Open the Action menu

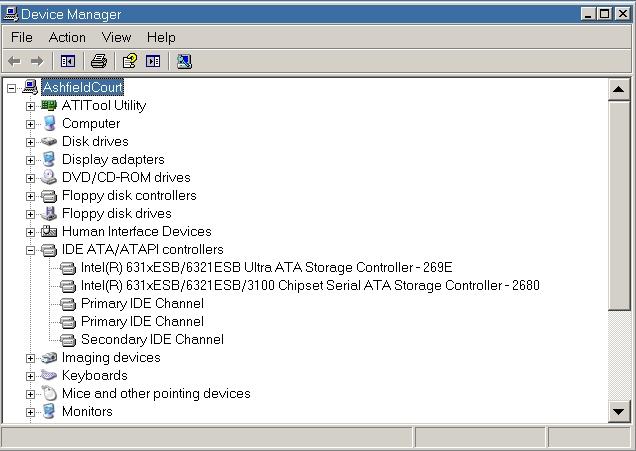click(67, 37)
